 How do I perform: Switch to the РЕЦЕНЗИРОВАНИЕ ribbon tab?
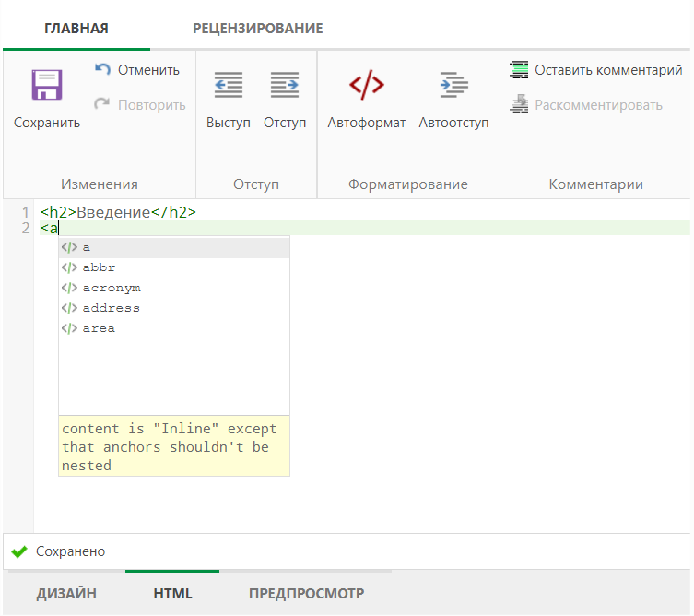[x=257, y=29]
